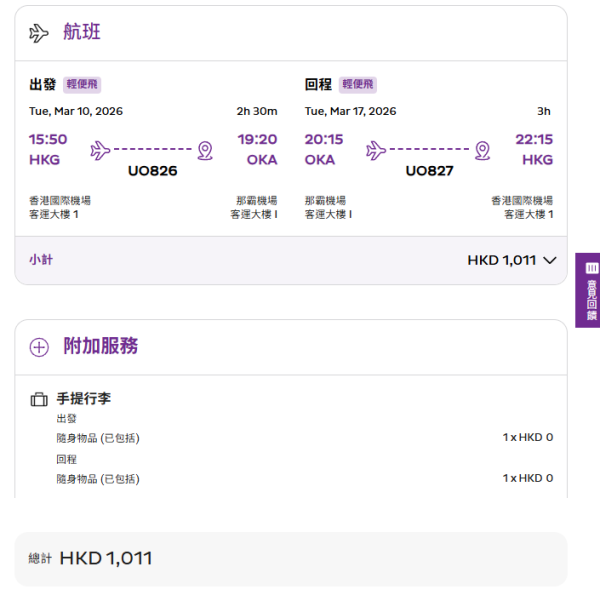Click 香港國際機場 under outbound HKG

(60, 200)
